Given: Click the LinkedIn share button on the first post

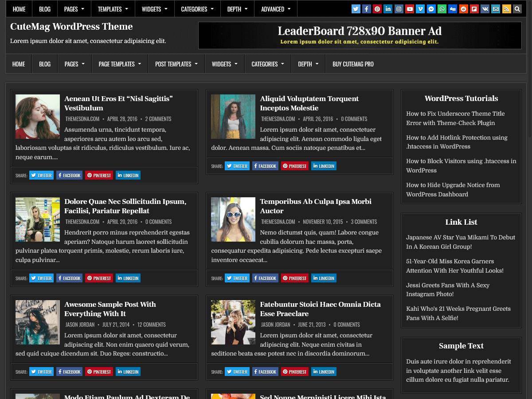Looking at the screenshot, I should point(128,175).
